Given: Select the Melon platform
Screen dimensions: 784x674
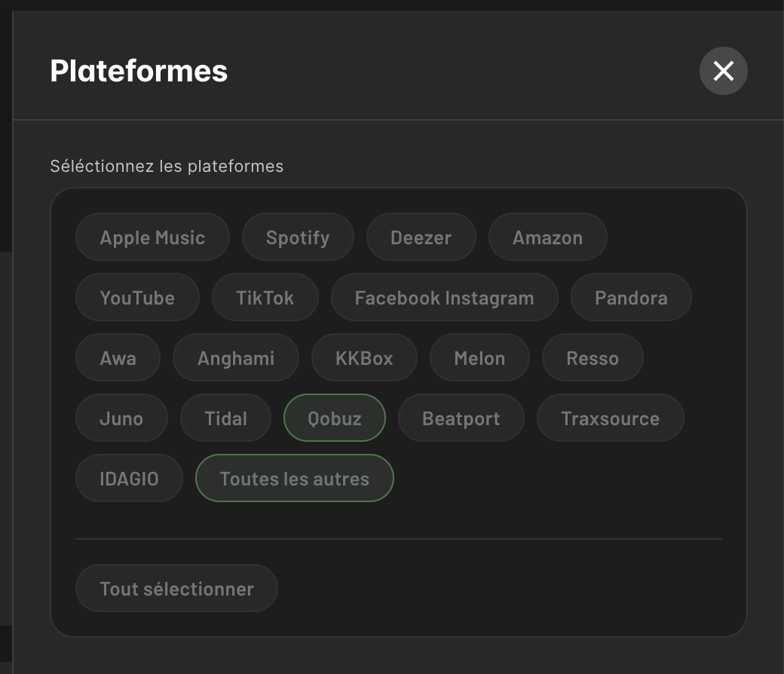Looking at the screenshot, I should [479, 358].
